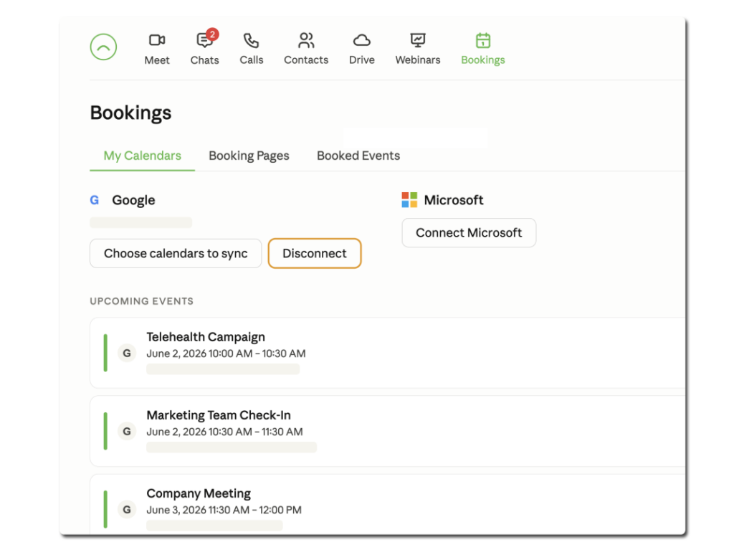734x560 pixels.
Task: Switch to the Booked Events tab
Action: [358, 156]
